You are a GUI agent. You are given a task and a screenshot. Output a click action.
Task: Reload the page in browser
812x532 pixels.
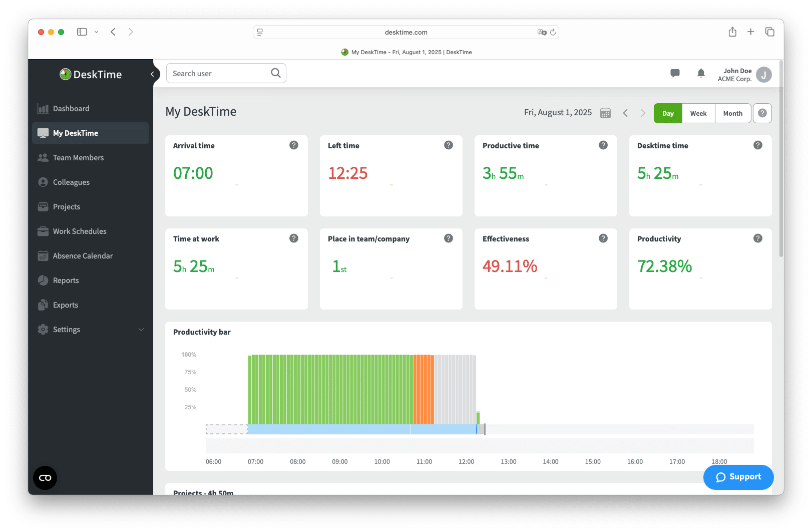pos(553,32)
